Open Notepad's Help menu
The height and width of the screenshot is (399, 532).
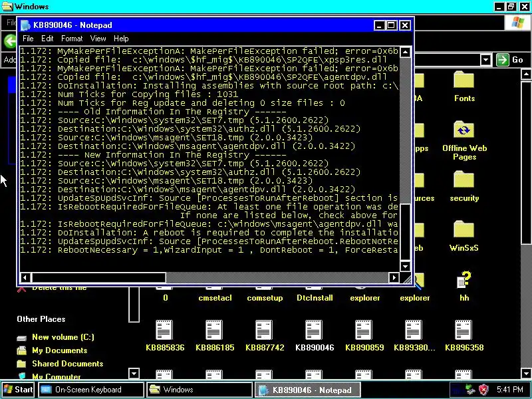121,39
